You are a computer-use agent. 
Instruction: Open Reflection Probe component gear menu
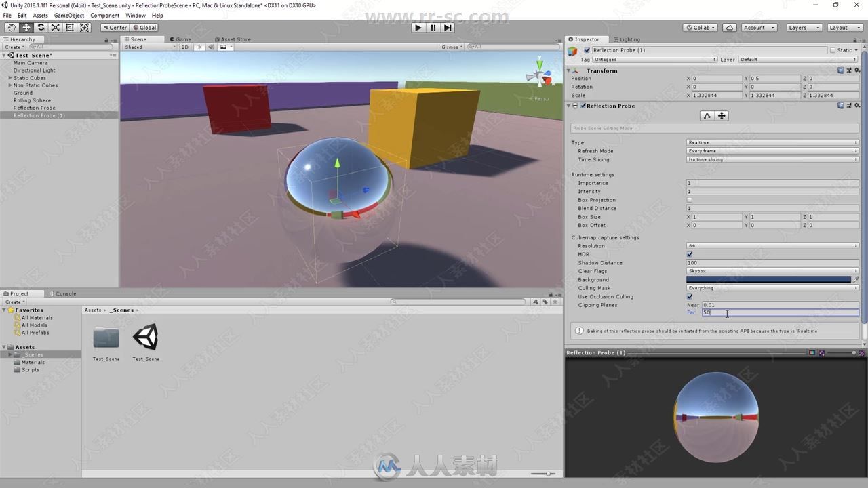click(856, 106)
